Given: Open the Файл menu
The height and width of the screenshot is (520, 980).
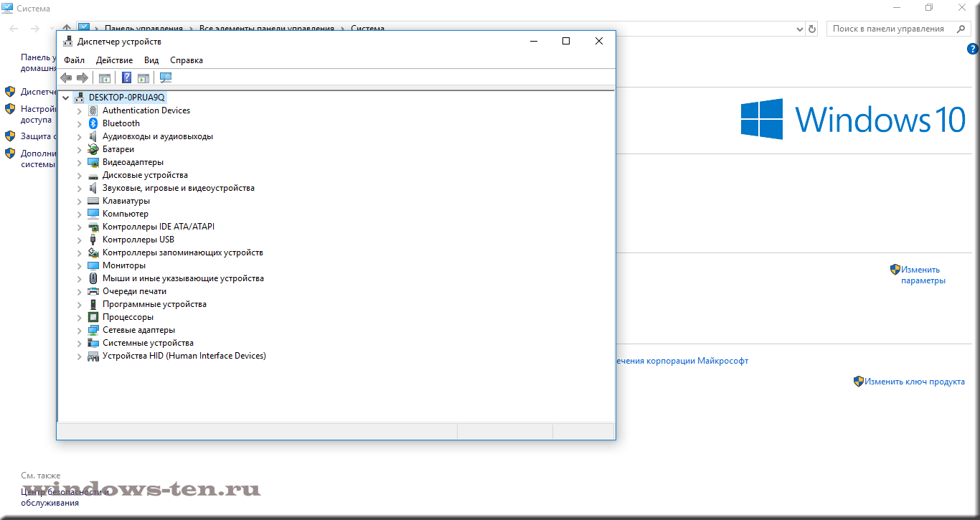Looking at the screenshot, I should tap(74, 60).
